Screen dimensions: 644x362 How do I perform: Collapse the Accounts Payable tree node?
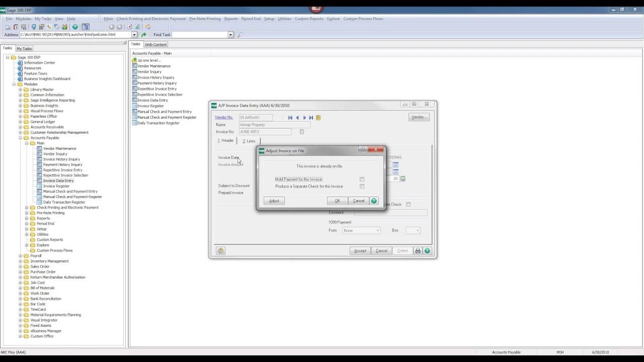(x=21, y=138)
